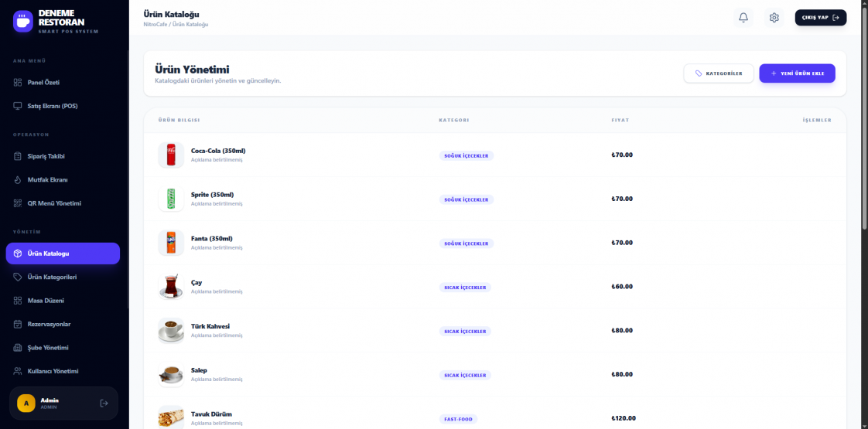Click the QR Menü Yönetimi QR icon
This screenshot has width=868, height=429.
tap(18, 203)
